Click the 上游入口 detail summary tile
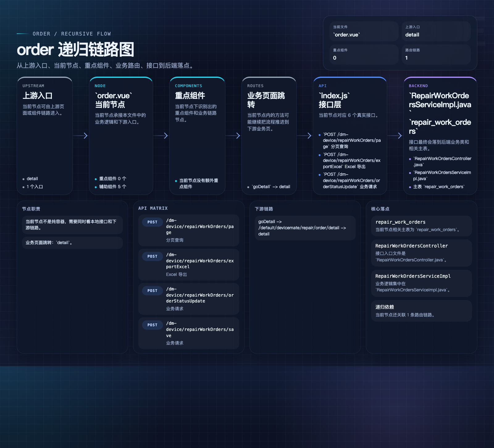This screenshot has width=494, height=448. [436, 31]
